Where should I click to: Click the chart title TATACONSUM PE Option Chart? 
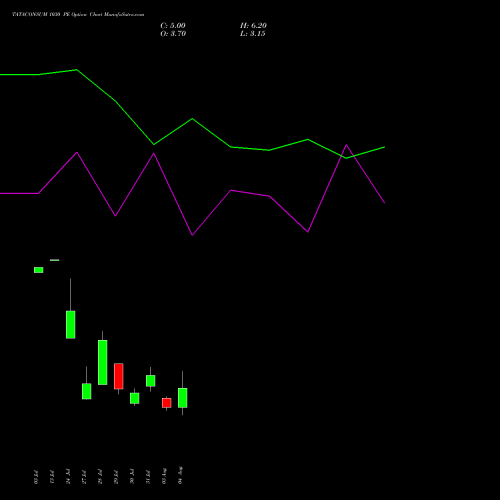(x=78, y=15)
